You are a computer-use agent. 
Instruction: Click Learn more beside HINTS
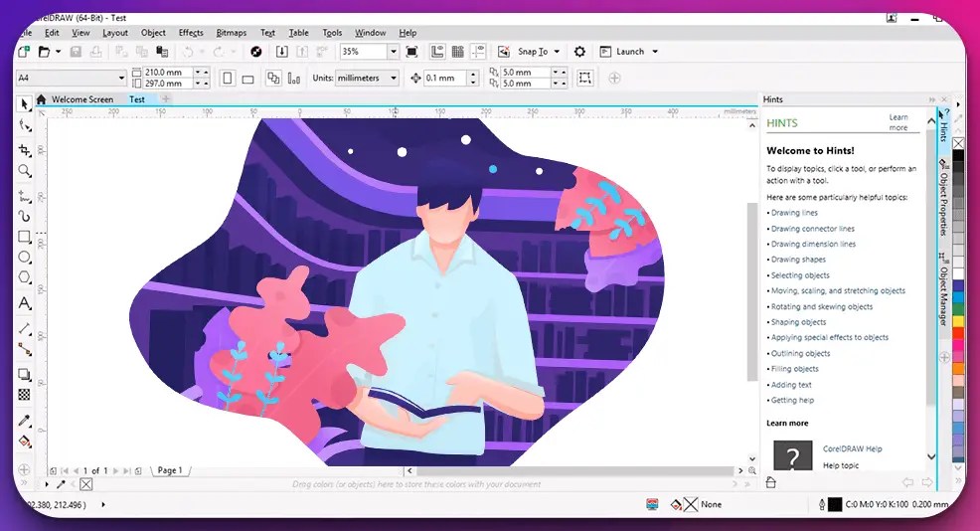(898, 122)
